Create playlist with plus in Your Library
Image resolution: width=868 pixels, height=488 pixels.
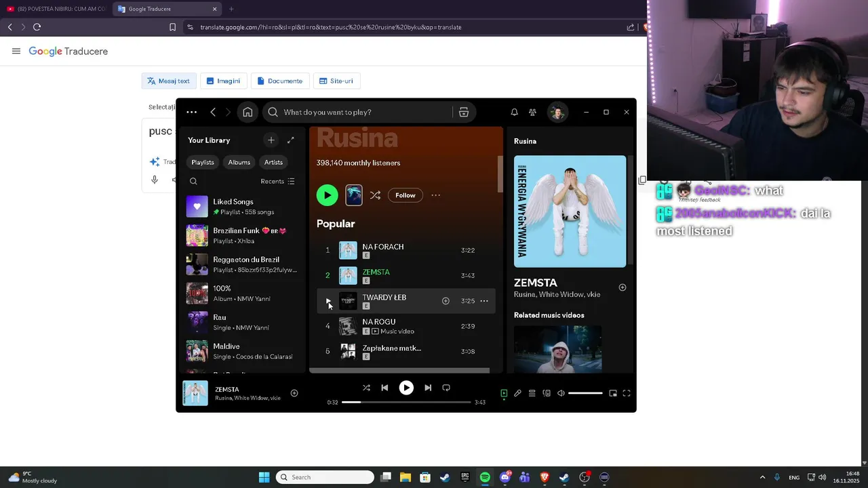click(x=271, y=140)
